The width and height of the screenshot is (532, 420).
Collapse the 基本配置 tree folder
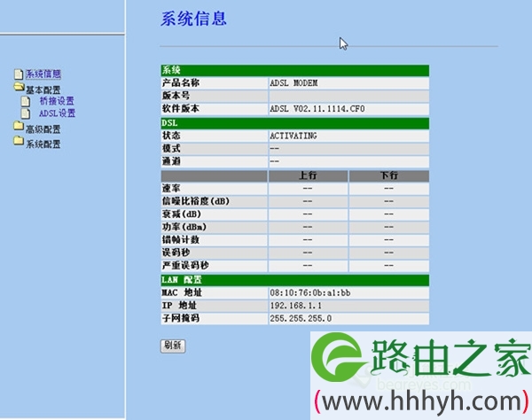point(43,89)
